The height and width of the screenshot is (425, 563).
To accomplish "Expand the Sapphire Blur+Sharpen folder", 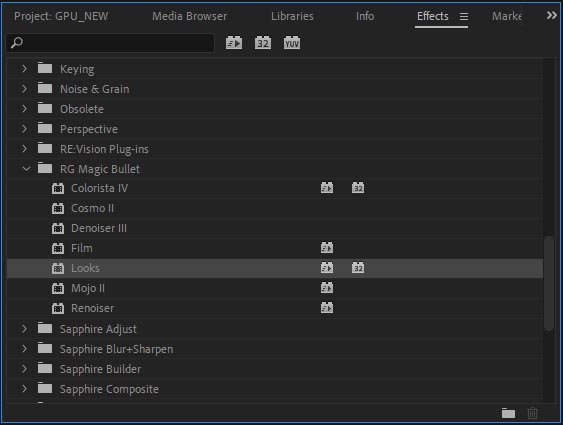I will [x=24, y=349].
